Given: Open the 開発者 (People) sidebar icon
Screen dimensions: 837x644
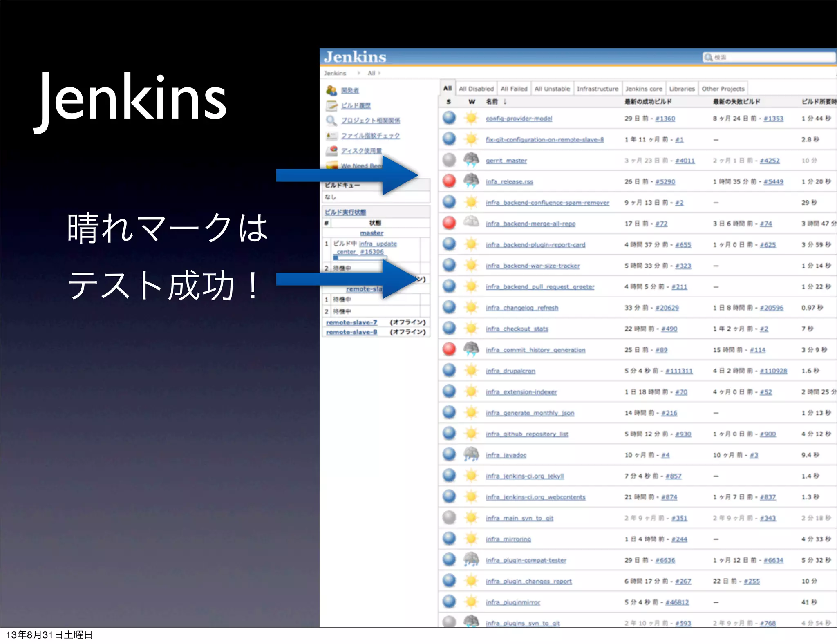Looking at the screenshot, I should click(331, 90).
